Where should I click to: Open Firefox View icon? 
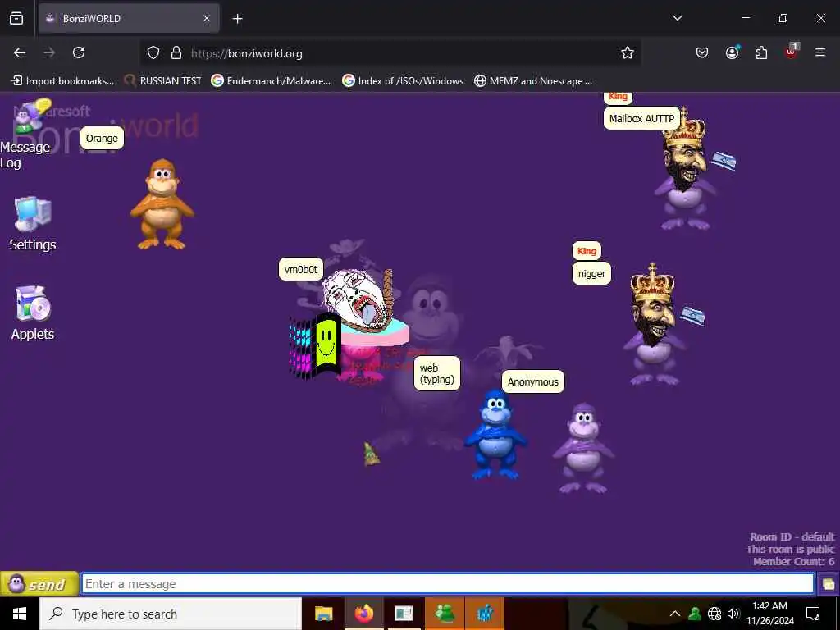click(16, 18)
